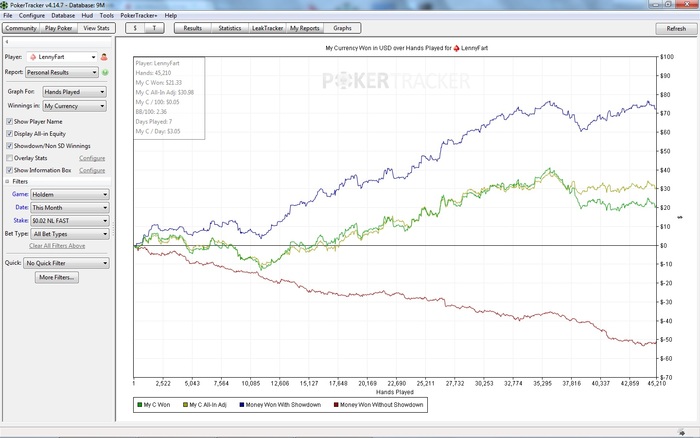Image resolution: width=700 pixels, height=438 pixels.
Task: Open the Winnings in My Currency dropdown
Action: 75,106
